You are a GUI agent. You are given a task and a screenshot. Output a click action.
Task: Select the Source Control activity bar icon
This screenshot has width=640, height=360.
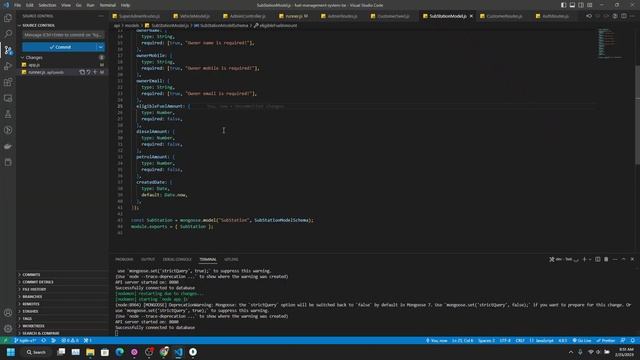pyautogui.click(x=8, y=50)
